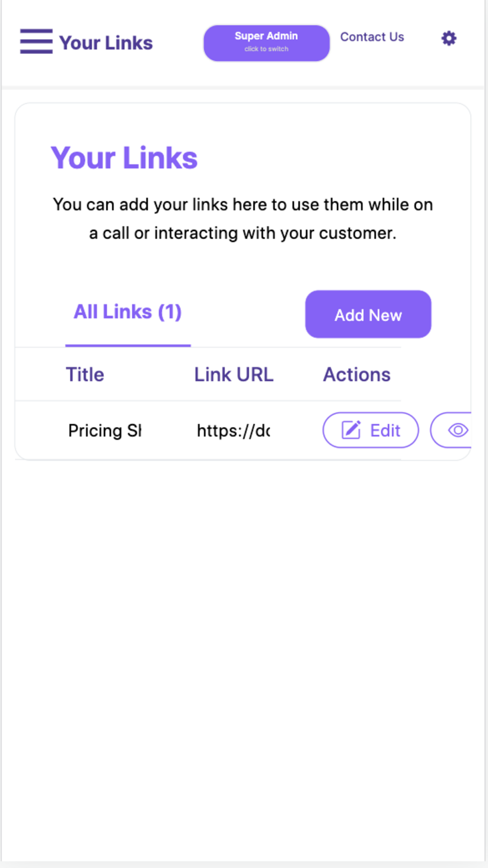Click the large Your Links heading
Screen dimensions: 488x868
click(x=124, y=158)
